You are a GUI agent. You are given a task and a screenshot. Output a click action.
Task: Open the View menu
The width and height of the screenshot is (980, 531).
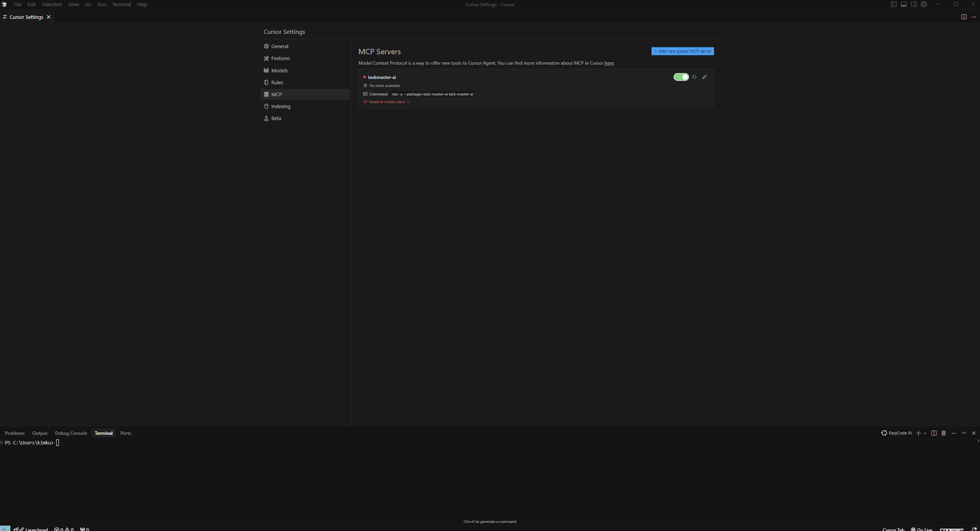click(x=74, y=5)
